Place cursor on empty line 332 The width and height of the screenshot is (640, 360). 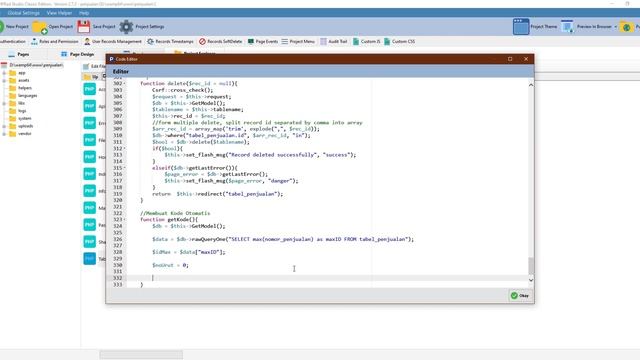tap(327, 278)
